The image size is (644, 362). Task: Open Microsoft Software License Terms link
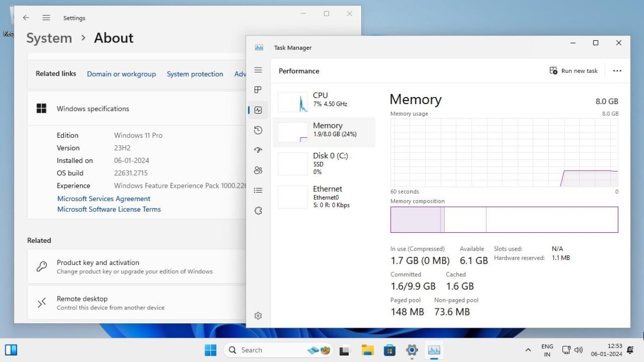[108, 209]
